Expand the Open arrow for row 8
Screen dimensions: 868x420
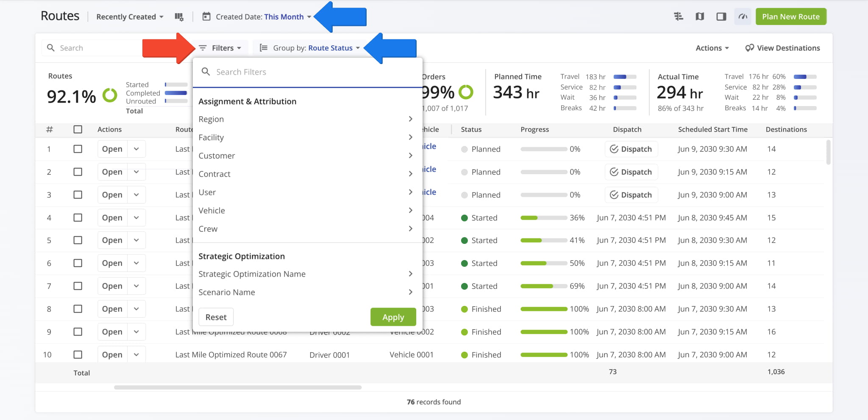[136, 309]
